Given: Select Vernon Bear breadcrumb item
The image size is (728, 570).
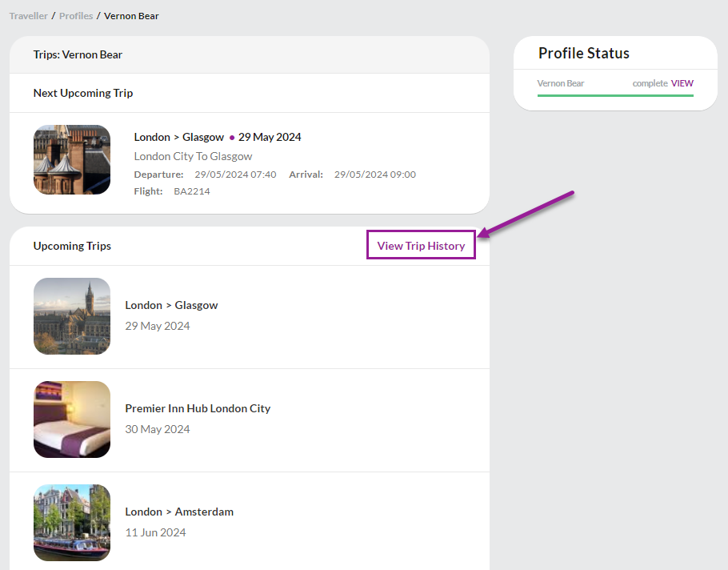Looking at the screenshot, I should click(x=131, y=16).
